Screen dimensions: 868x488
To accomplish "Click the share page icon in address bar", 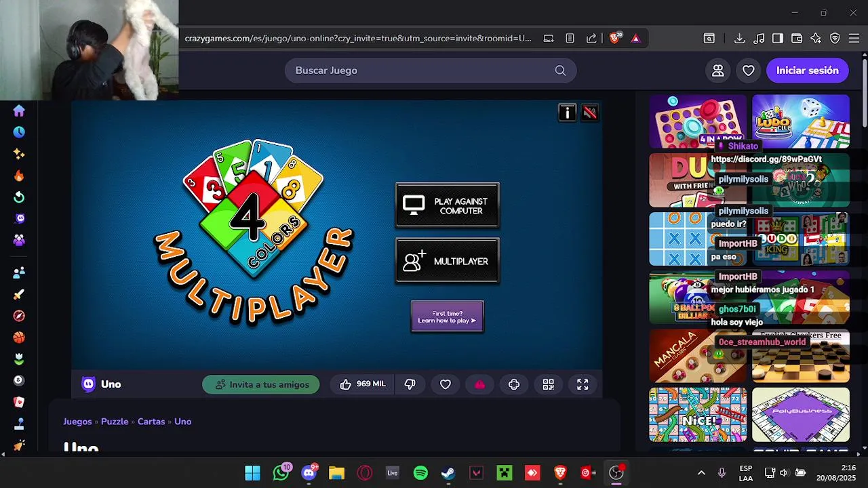I will (591, 39).
